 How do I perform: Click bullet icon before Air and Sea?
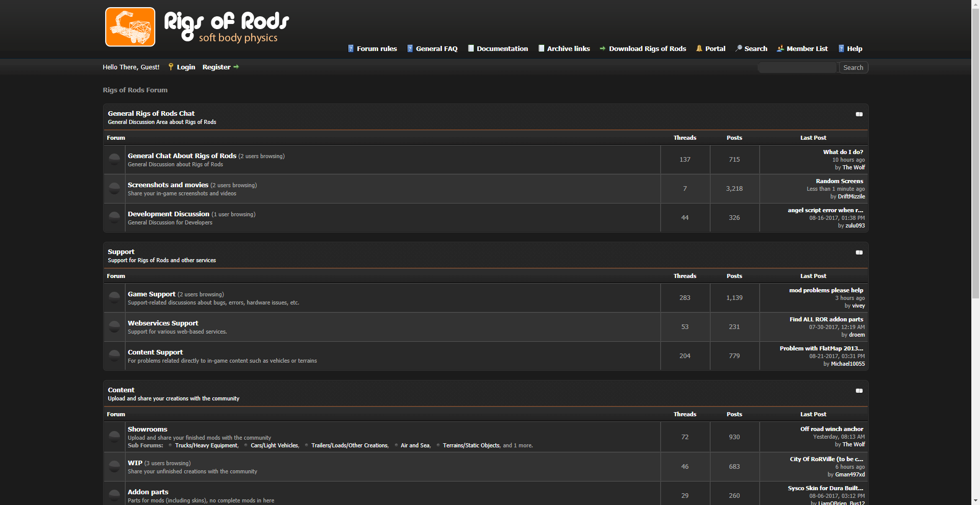pos(396,445)
